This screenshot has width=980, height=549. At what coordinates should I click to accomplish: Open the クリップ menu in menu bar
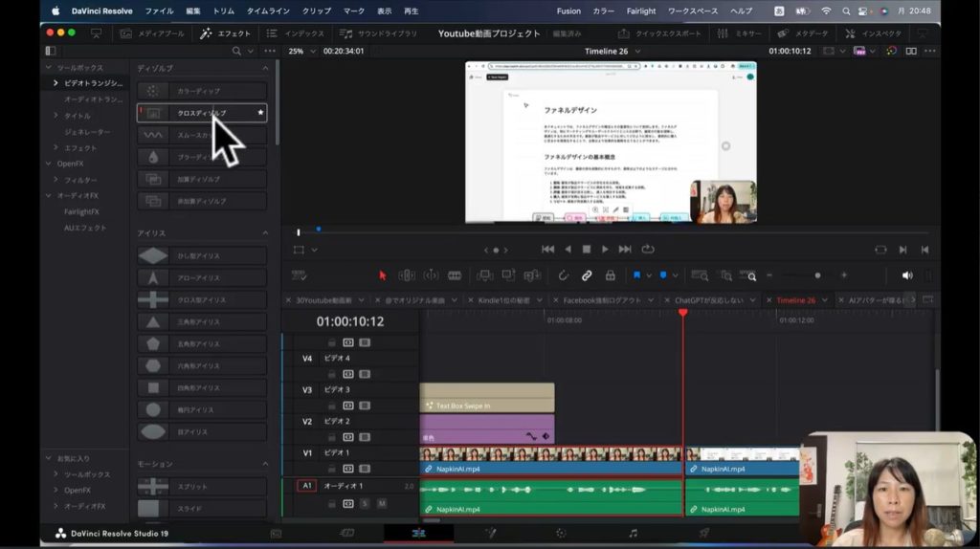coord(316,11)
